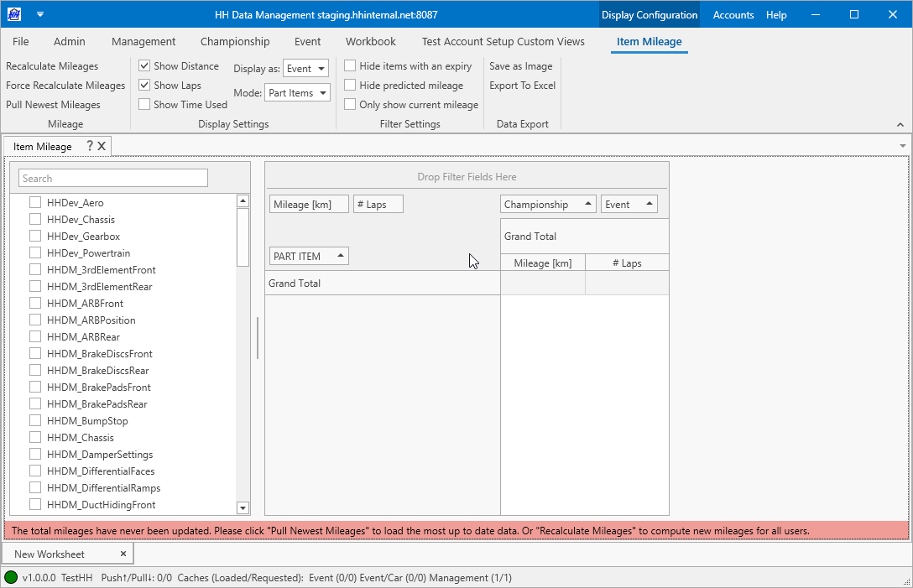Viewport: 913px width, 588px height.
Task: Select the Item Mileage ribbon tab
Action: [x=650, y=41]
